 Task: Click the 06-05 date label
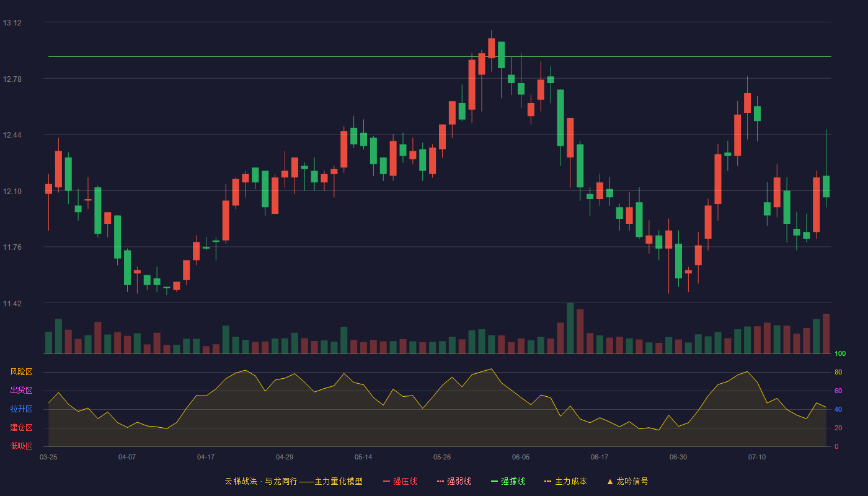point(521,457)
